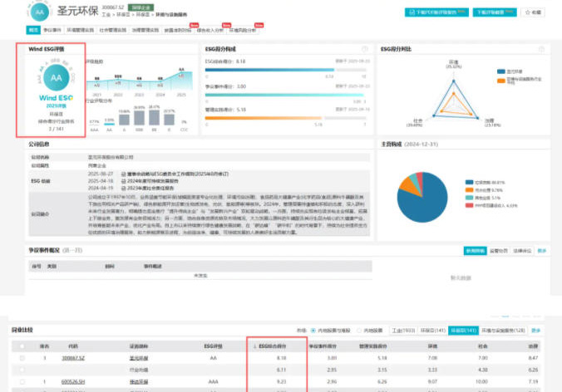Open the info icon in ESG得分构成 panel header
The width and height of the screenshot is (562, 392).
click(365, 49)
